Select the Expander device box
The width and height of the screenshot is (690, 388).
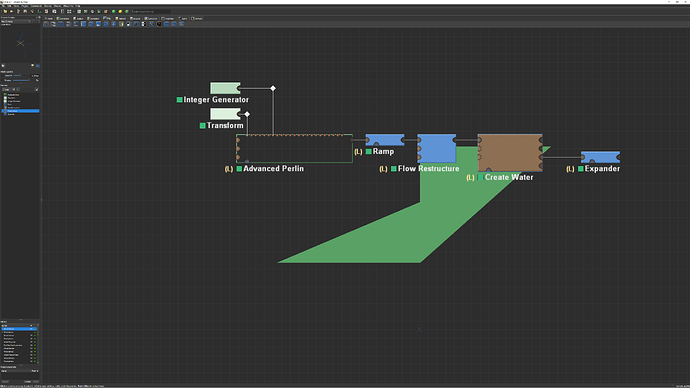click(600, 157)
